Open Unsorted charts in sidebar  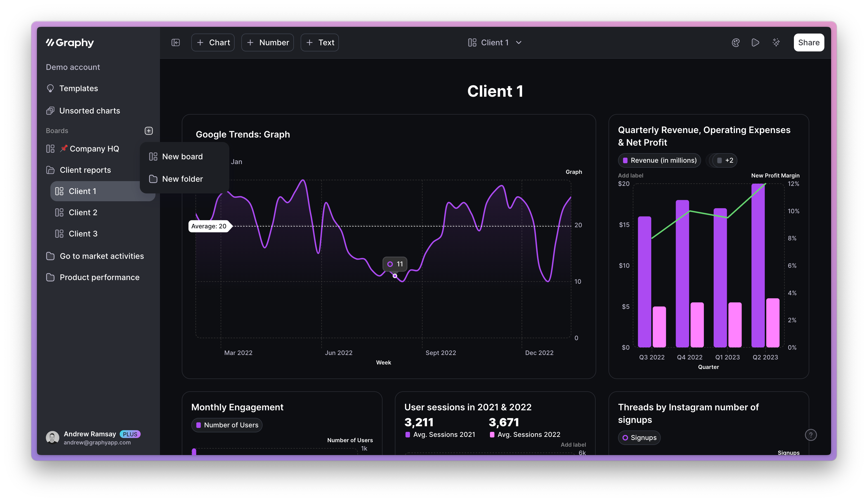[89, 111]
